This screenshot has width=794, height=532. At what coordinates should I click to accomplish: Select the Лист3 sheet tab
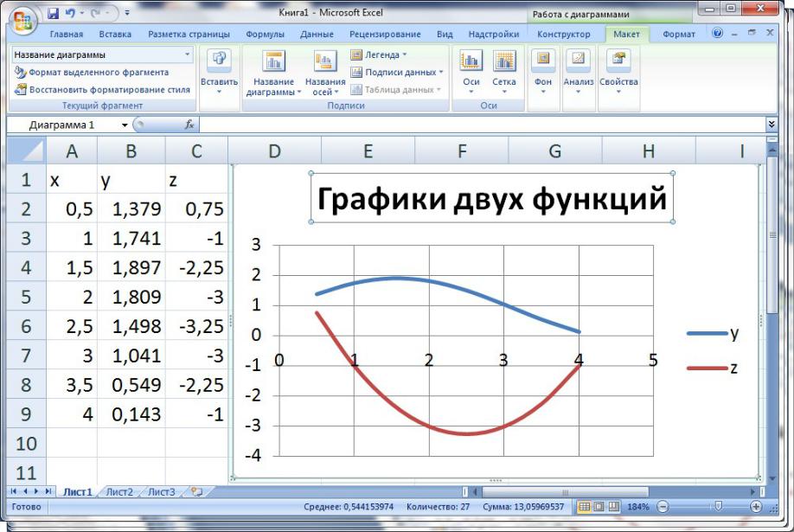coord(161,492)
